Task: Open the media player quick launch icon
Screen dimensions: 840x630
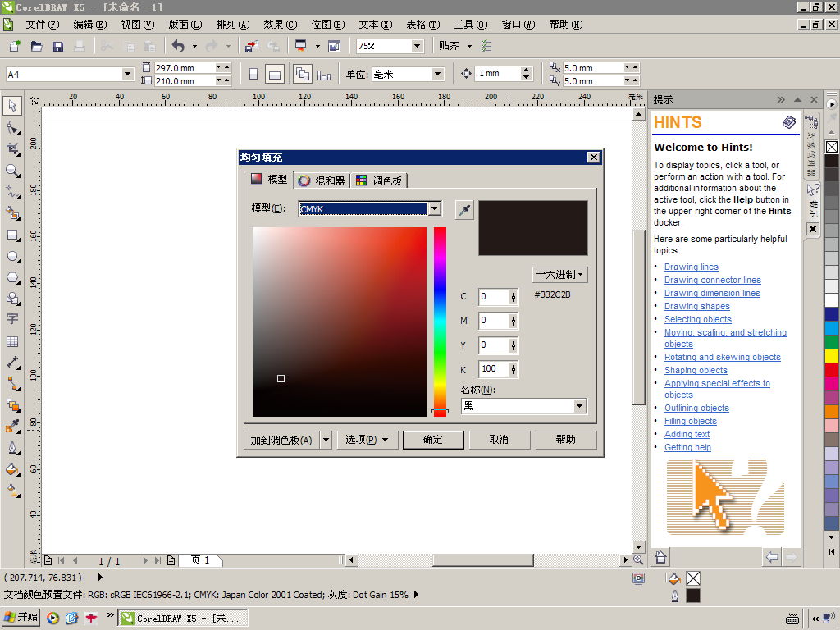Action: pos(52,619)
